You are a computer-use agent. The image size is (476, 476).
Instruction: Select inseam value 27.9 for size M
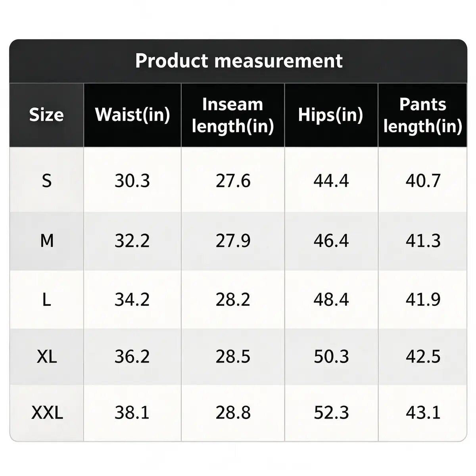click(x=233, y=240)
